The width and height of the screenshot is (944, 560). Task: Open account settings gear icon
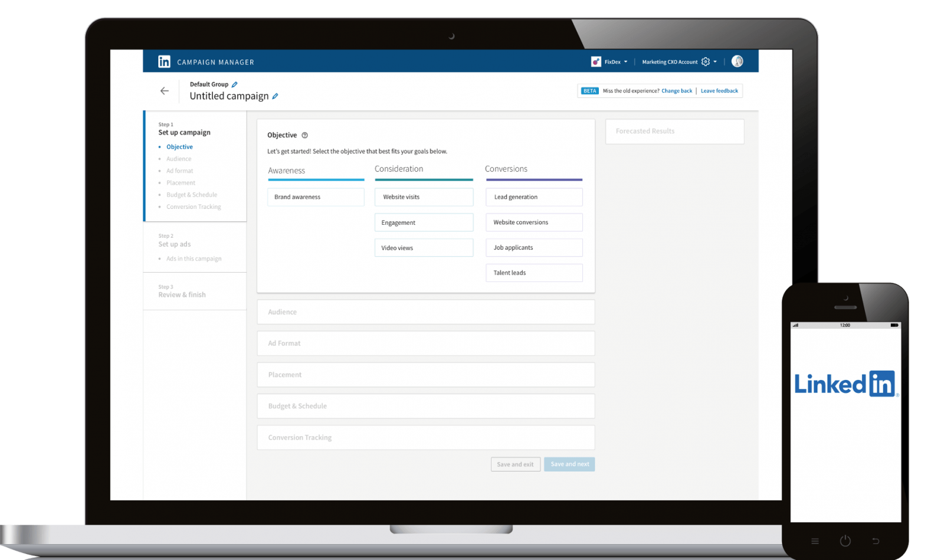coord(705,62)
